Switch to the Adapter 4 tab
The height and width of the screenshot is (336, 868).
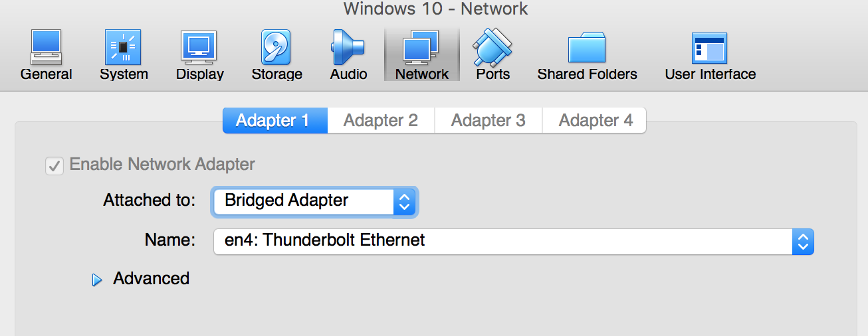tap(596, 120)
